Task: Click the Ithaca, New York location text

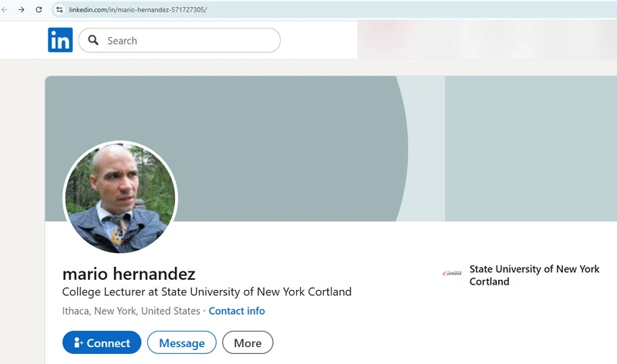Action: 131,311
